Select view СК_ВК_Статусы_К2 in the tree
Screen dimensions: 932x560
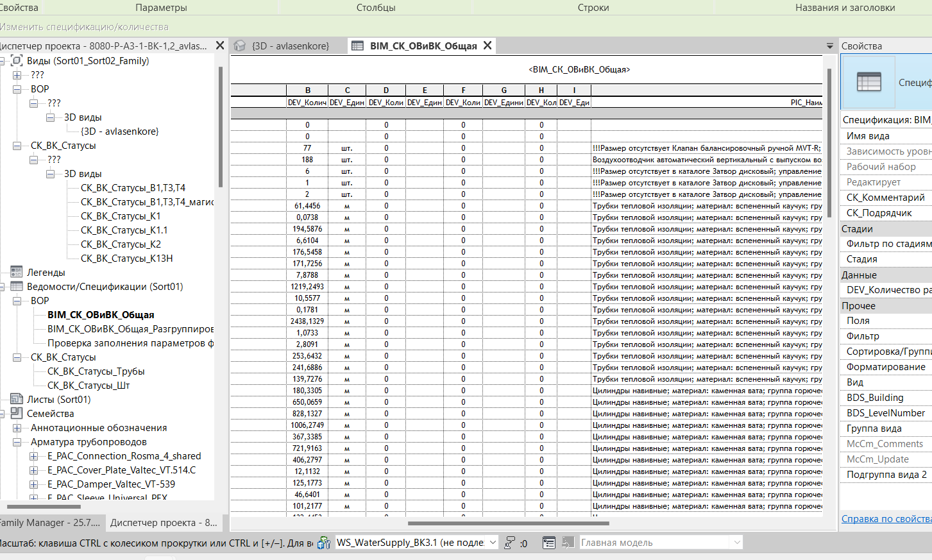121,244
